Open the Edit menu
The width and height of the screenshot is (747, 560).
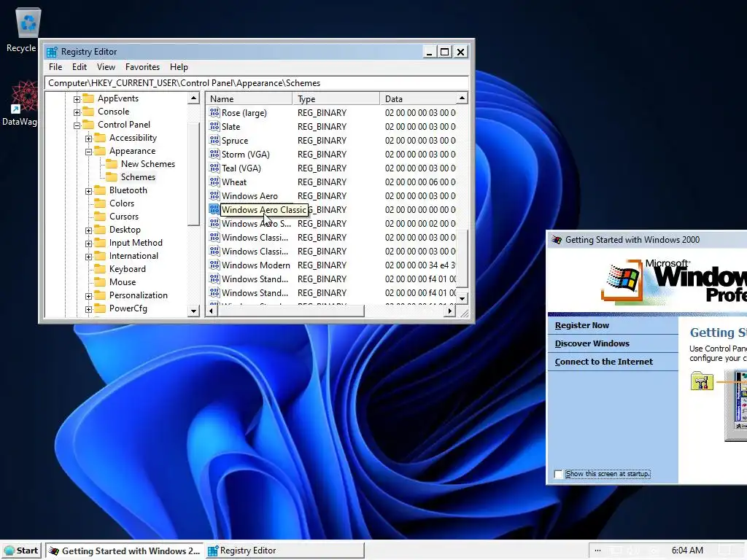click(79, 67)
